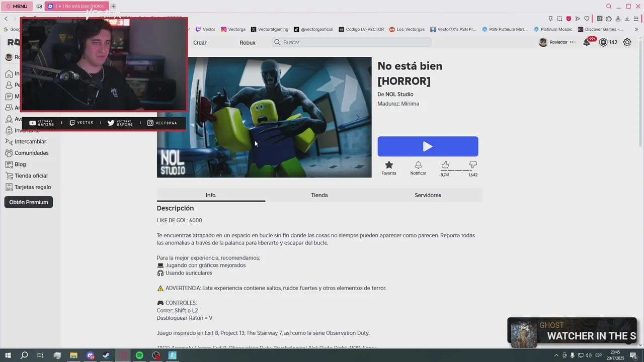
Task: Open Spotify from taskbar
Action: [139, 355]
